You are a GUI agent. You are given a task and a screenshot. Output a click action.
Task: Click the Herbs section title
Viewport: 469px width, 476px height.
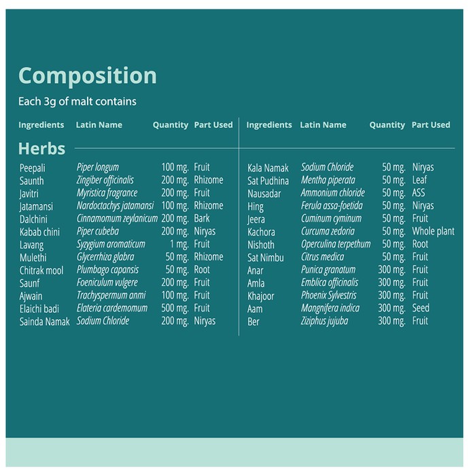[42, 149]
